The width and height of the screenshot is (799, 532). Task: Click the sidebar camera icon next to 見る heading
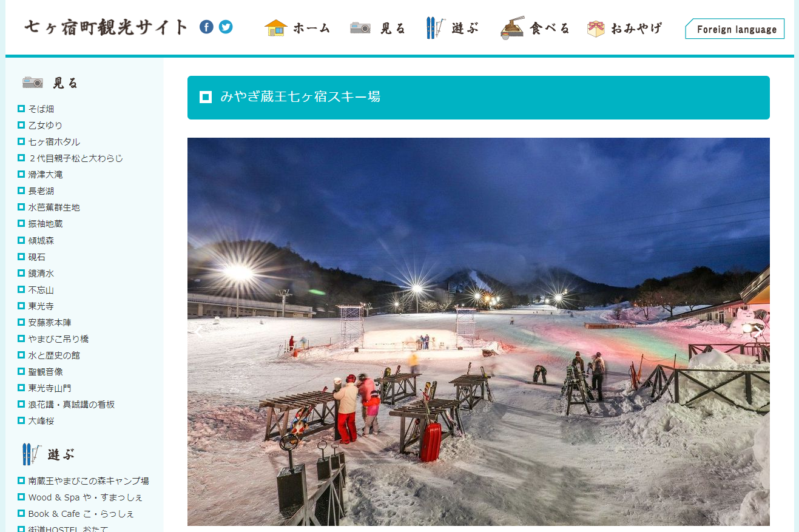tap(33, 82)
